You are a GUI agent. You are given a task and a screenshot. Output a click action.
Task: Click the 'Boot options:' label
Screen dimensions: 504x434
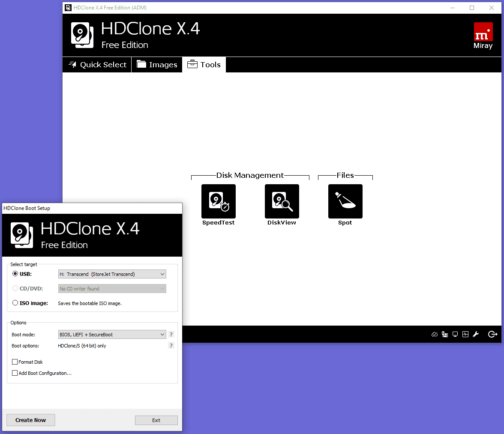[25, 346]
